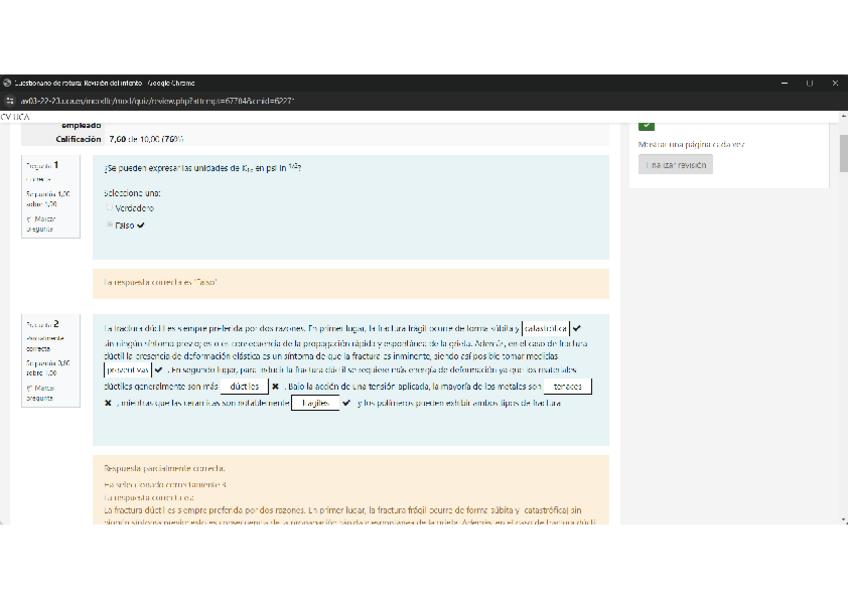Click the checkmark beside the frágiles dropdown
The width and height of the screenshot is (848, 599).
pos(346,403)
